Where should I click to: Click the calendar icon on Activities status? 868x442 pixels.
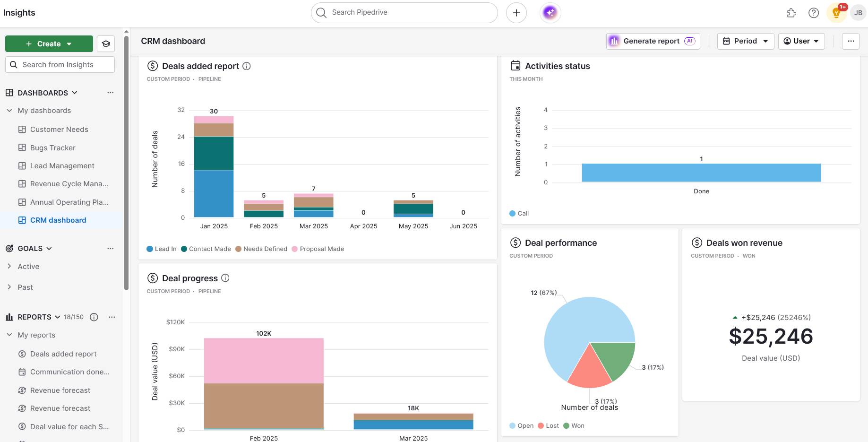[x=516, y=66]
